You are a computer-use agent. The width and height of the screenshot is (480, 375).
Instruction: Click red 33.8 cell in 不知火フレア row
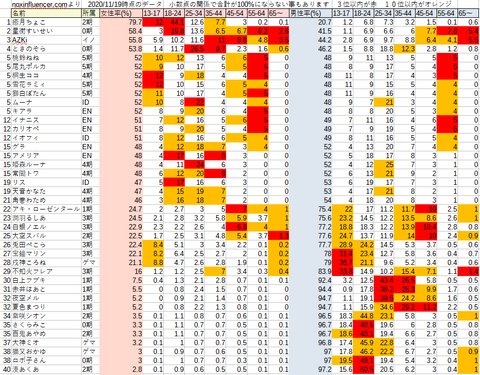343,271
